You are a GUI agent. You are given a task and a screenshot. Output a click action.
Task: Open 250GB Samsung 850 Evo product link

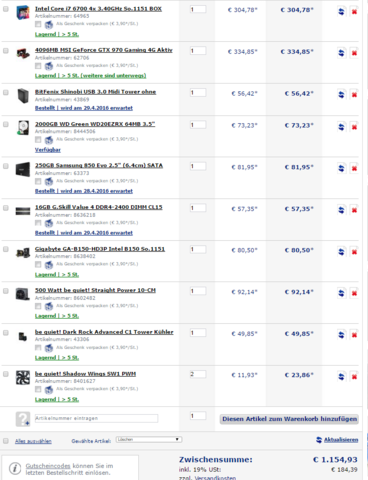(99, 165)
